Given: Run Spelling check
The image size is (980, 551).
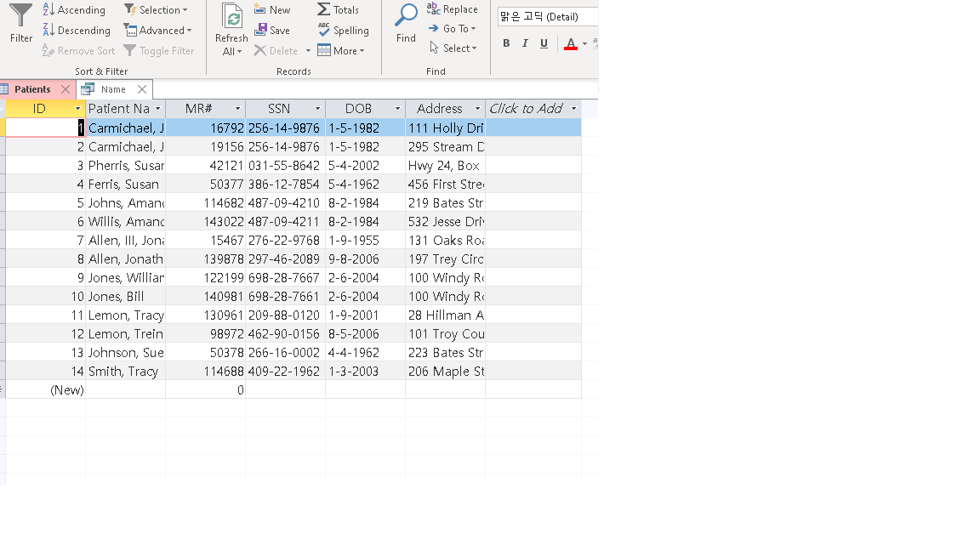Looking at the screenshot, I should click(343, 30).
